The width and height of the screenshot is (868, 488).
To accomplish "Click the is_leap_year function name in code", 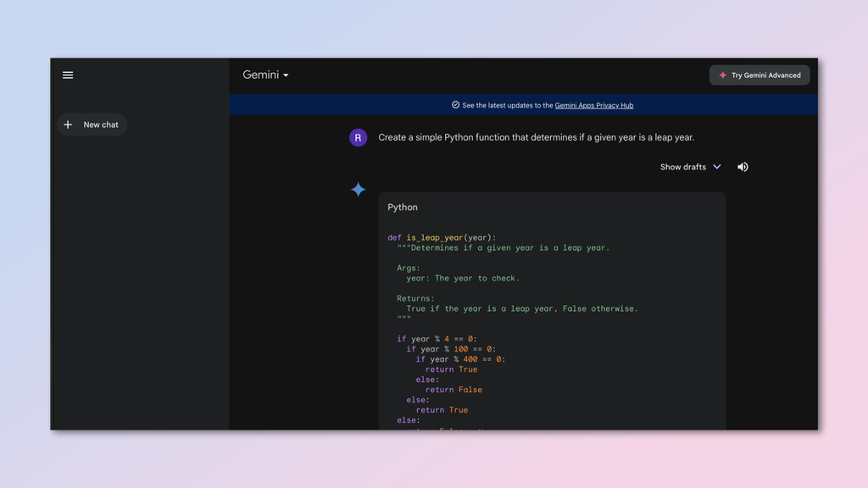I will coord(434,237).
